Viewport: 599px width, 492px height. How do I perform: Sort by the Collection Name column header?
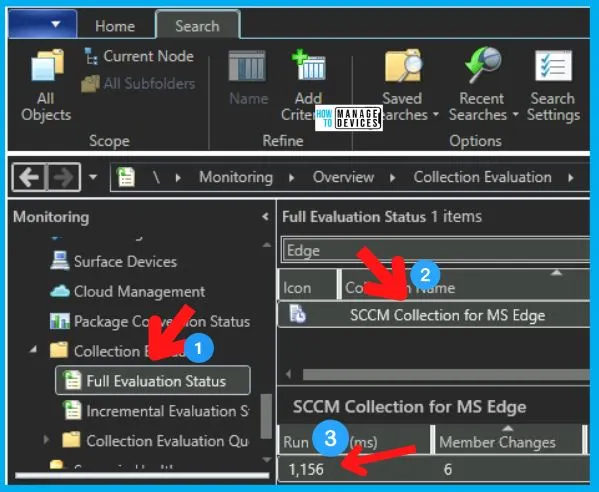[x=466, y=285]
